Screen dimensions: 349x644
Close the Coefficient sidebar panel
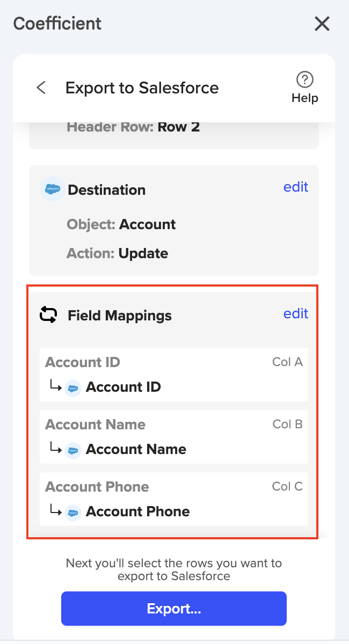click(x=322, y=24)
